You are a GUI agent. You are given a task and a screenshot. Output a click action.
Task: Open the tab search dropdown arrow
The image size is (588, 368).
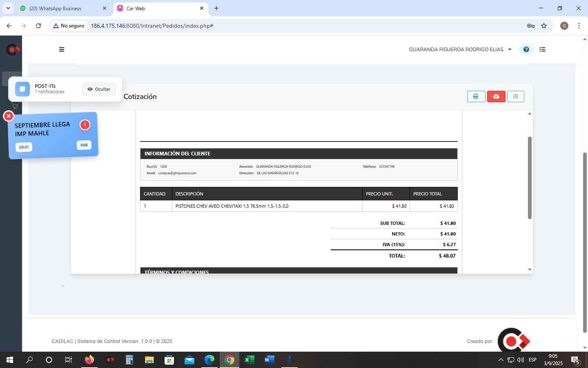point(8,8)
